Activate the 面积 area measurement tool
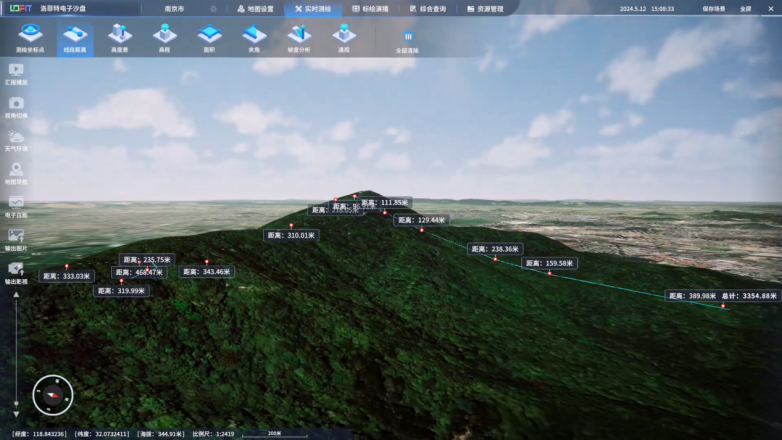 pyautogui.click(x=209, y=37)
